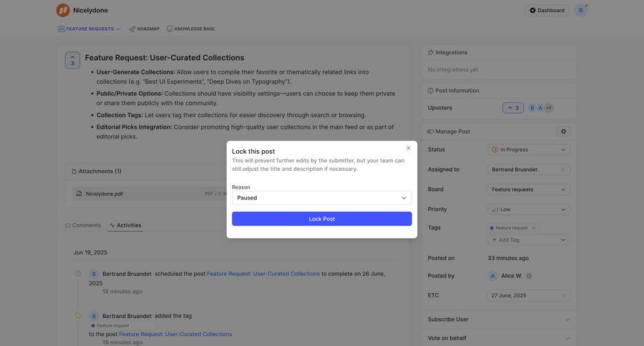Show the +1 additional upvoters
Image resolution: width=644 pixels, height=346 pixels.
549,108
